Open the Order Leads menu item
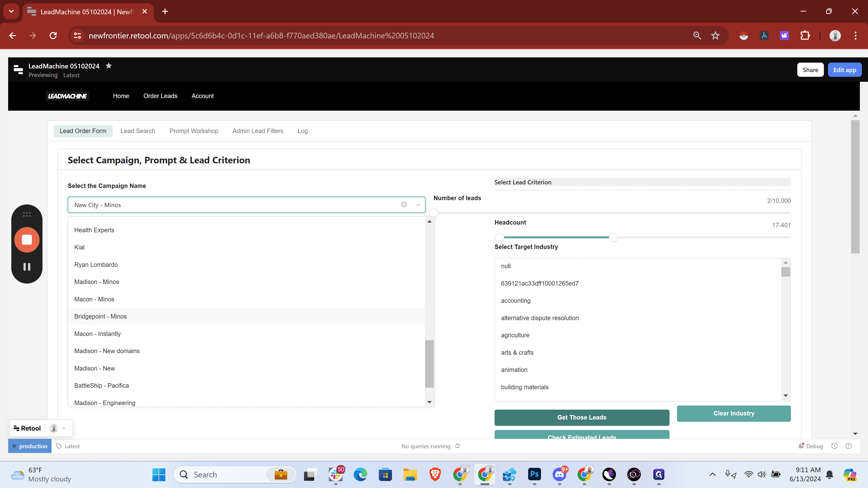The image size is (868, 488). point(160,96)
